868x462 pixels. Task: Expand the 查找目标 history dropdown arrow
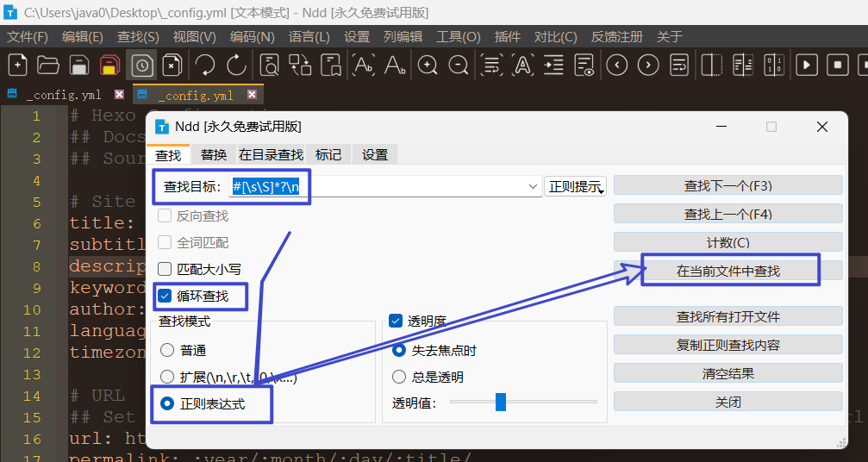(534, 186)
